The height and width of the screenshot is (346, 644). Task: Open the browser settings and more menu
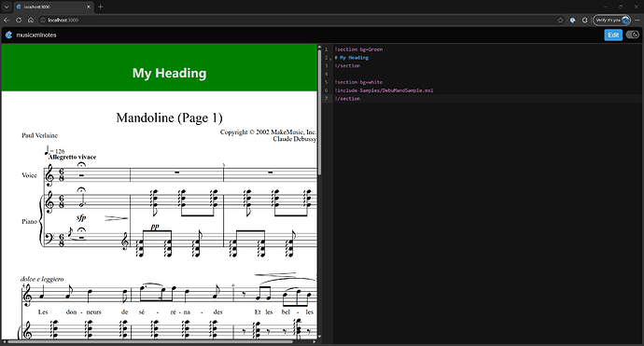(x=637, y=20)
